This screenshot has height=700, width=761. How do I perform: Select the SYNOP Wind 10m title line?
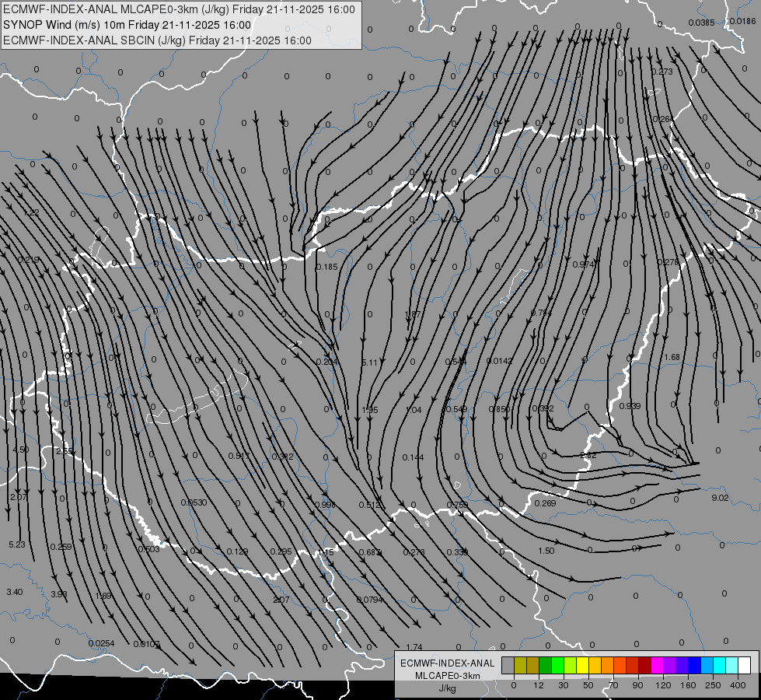[x=127, y=25]
